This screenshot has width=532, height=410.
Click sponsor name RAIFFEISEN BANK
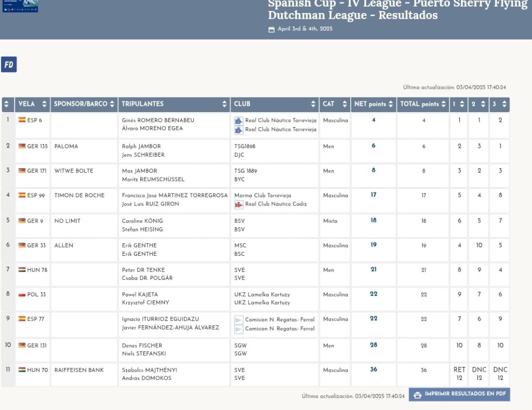pyautogui.click(x=79, y=370)
